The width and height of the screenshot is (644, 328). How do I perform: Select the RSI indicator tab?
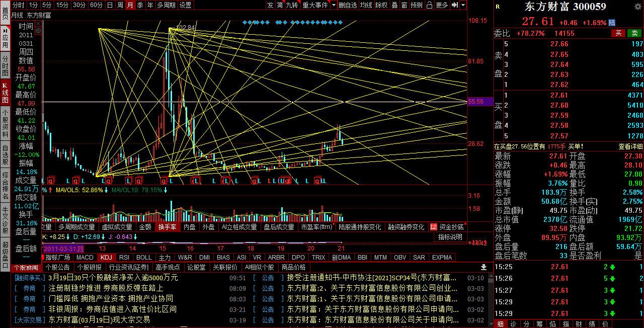point(124,257)
